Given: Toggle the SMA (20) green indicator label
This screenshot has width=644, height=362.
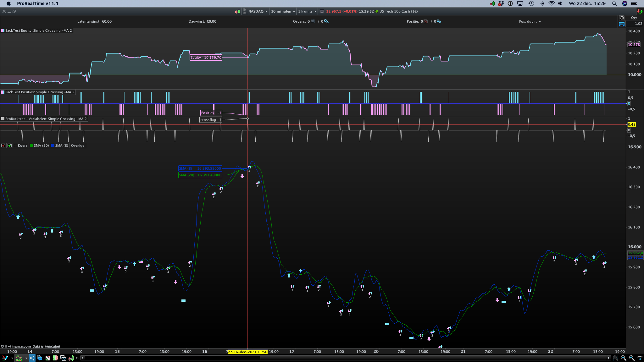Looking at the screenshot, I should (39, 145).
